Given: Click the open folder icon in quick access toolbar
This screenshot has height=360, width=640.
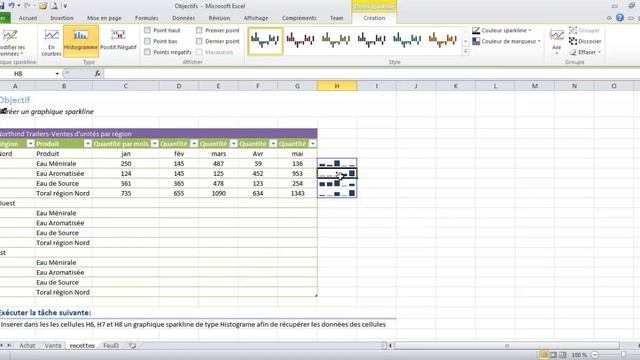Looking at the screenshot, I should click(x=43, y=6).
